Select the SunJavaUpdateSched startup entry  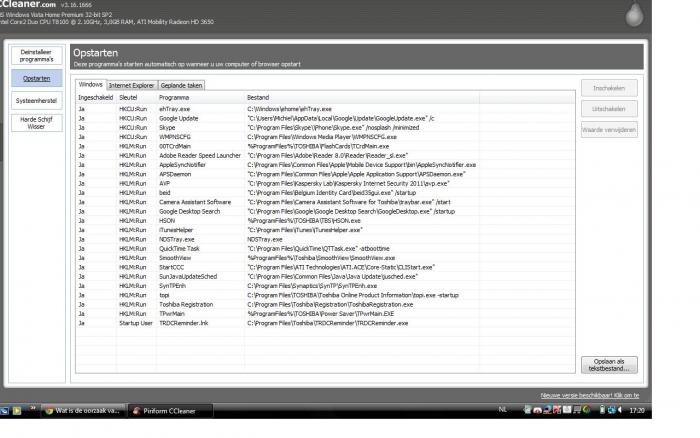tap(325, 277)
